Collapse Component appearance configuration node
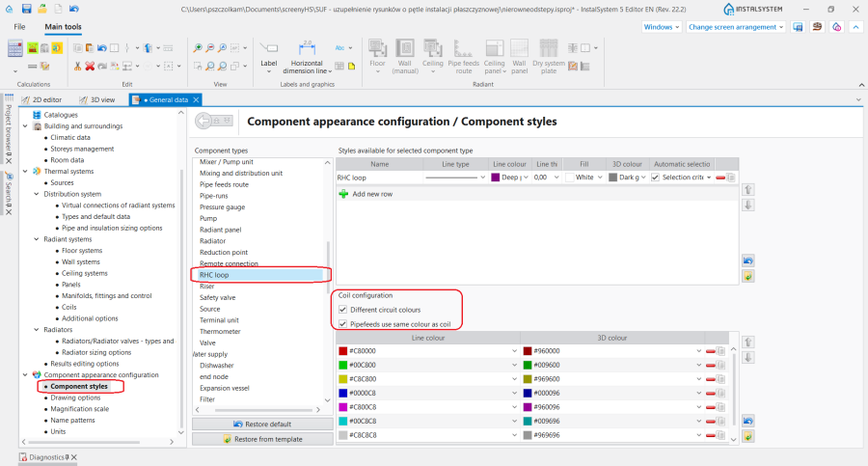This screenshot has width=868, height=466. coord(25,375)
